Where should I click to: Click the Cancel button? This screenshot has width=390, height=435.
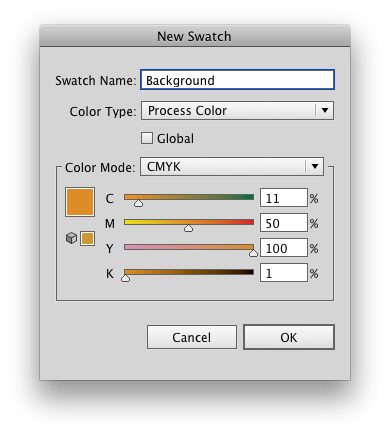click(x=192, y=337)
